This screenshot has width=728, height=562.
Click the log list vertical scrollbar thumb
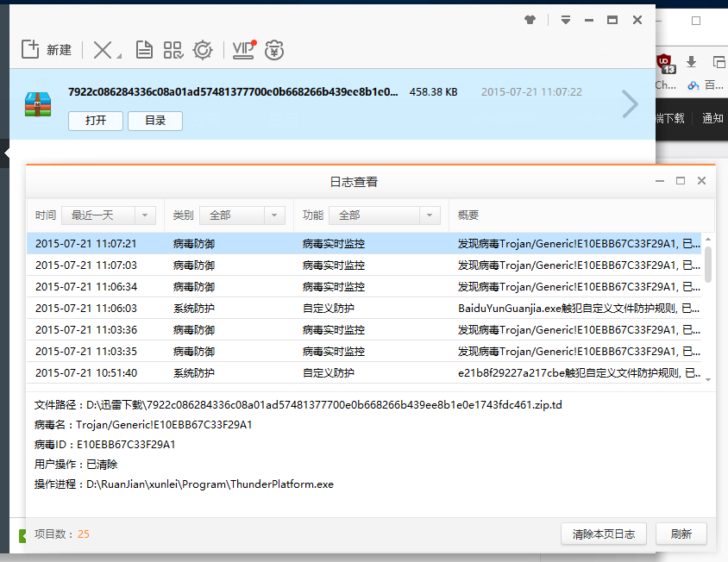(x=708, y=264)
